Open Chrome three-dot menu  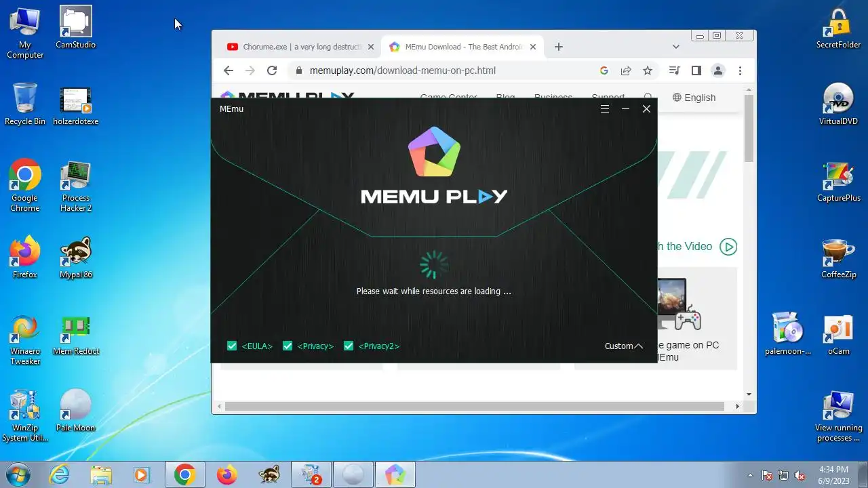click(740, 70)
